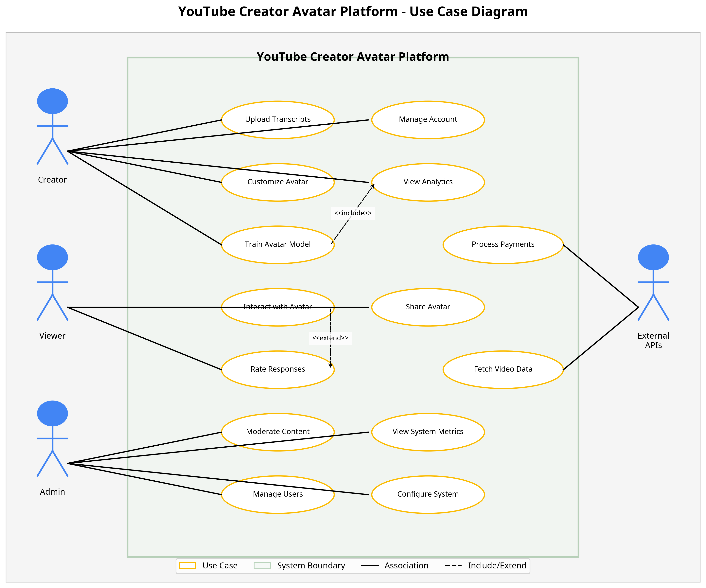Click the Viewer label text
This screenshot has width=706, height=588.
pyautogui.click(x=52, y=336)
